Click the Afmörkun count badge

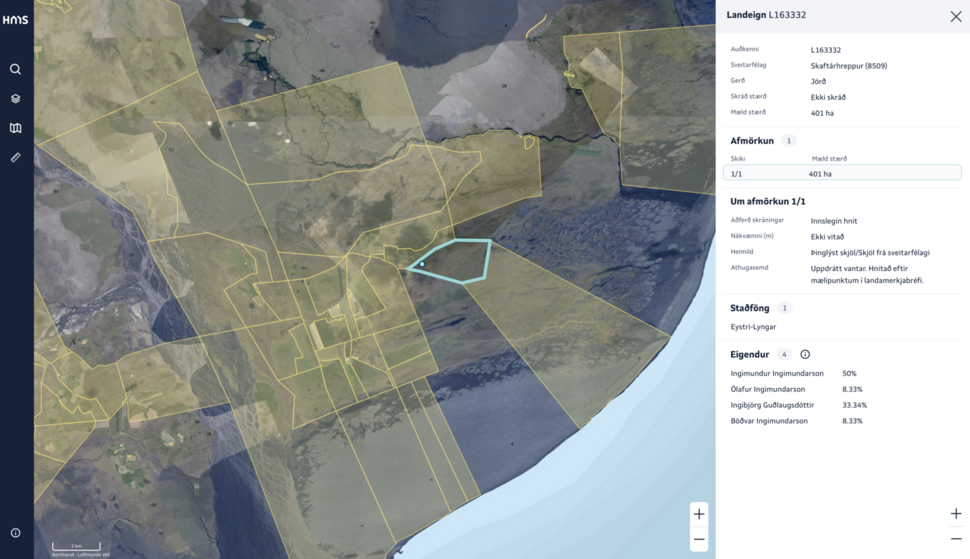789,141
